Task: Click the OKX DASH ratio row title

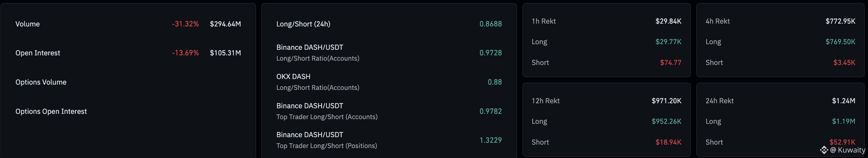Action: coord(293,77)
